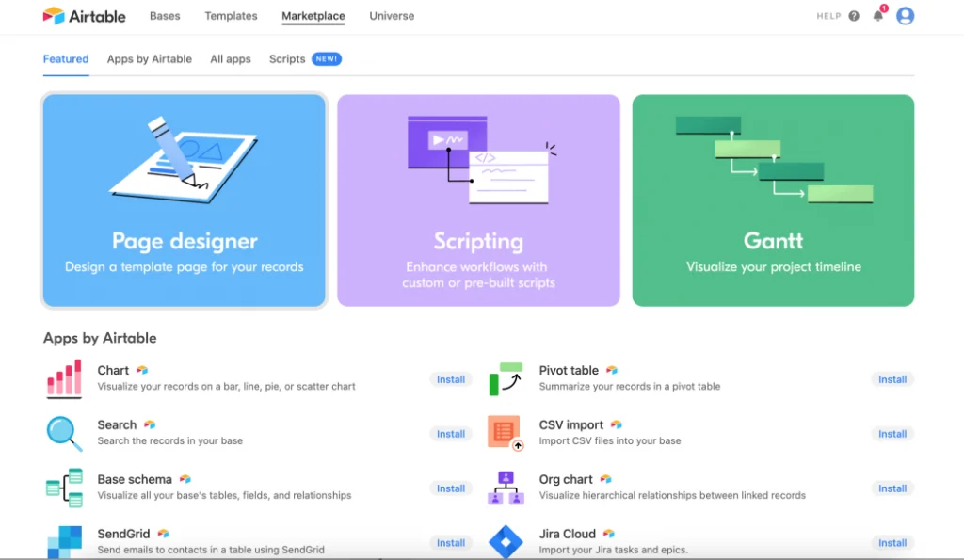Open the Gantt featured card
964x560 pixels.
tap(773, 200)
